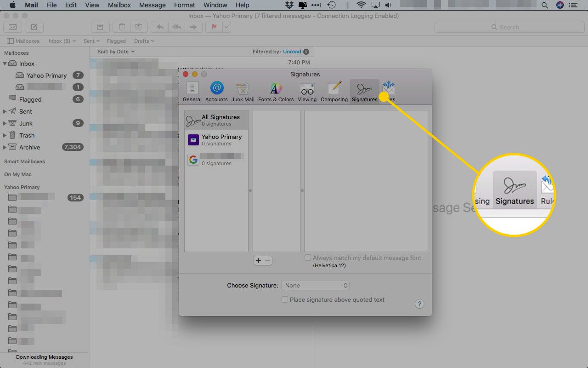
Task: Click the compose new message icon
Action: 34,27
